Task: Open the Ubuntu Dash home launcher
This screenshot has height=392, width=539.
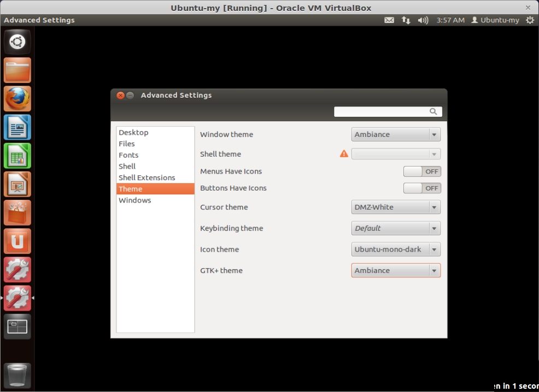Action: click(x=17, y=42)
